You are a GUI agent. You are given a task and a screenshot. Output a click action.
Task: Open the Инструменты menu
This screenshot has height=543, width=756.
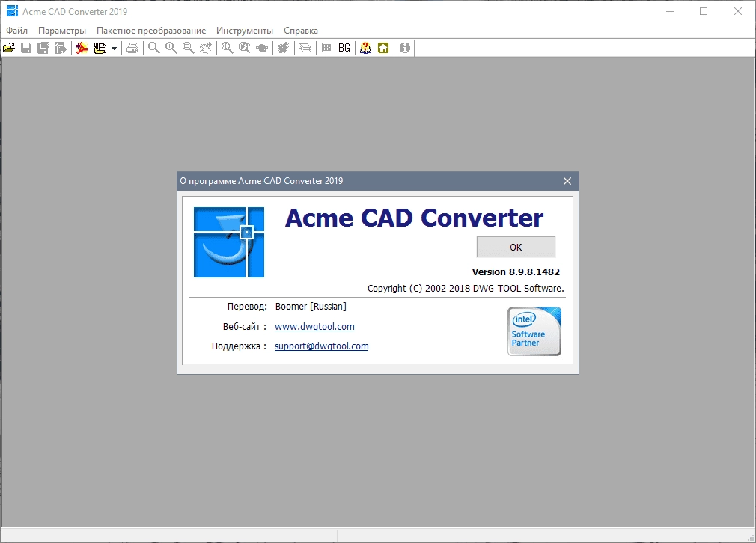point(245,31)
